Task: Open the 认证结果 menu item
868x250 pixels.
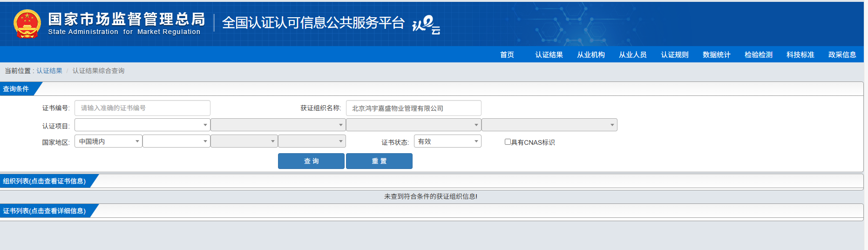Action: coord(549,54)
